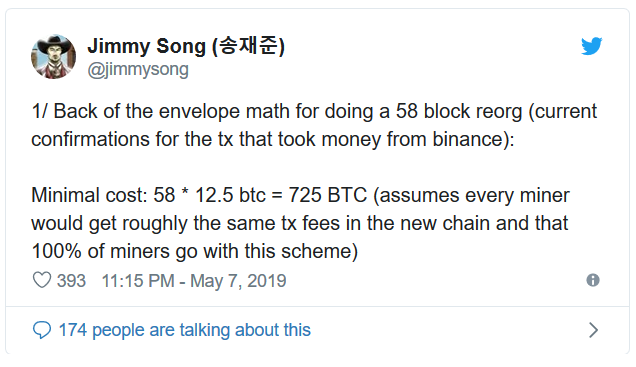Visit the @jimmysong handle link
Image resolution: width=636 pixels, height=367 pixels.
tap(138, 69)
